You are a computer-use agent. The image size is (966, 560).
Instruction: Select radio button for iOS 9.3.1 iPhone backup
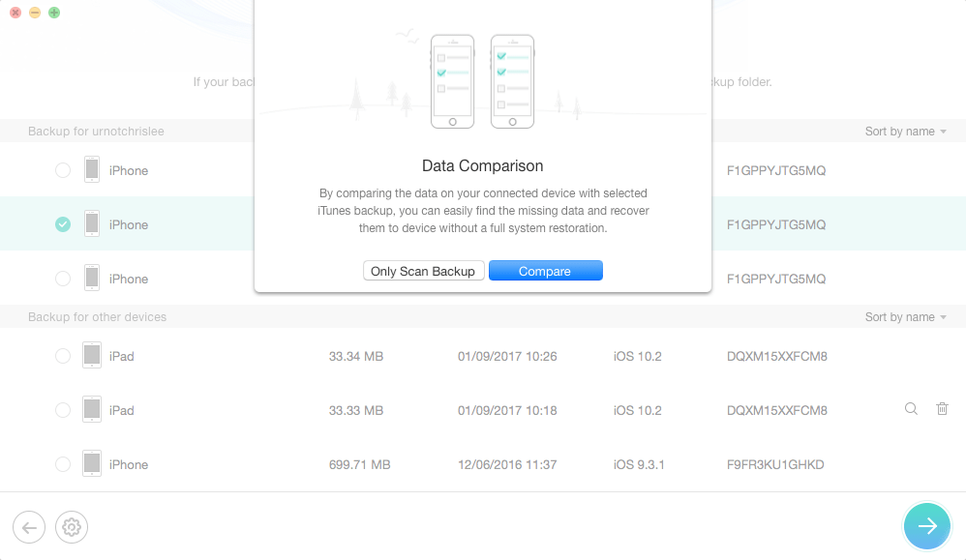(63, 464)
